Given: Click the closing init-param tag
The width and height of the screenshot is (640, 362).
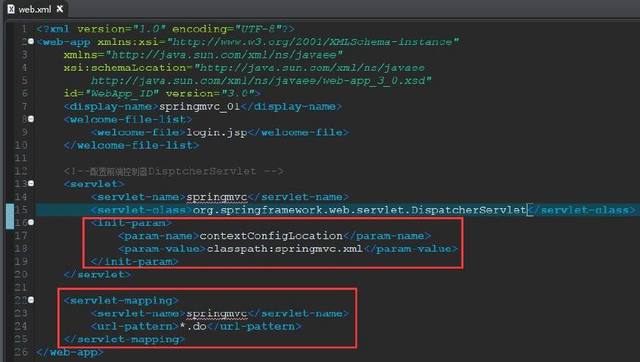Looking at the screenshot, I should [135, 262].
